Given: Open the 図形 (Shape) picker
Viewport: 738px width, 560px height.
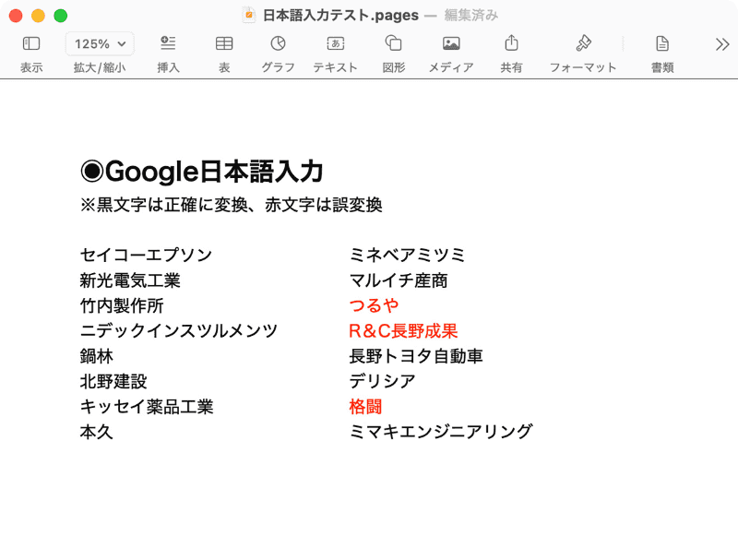Looking at the screenshot, I should (x=394, y=43).
